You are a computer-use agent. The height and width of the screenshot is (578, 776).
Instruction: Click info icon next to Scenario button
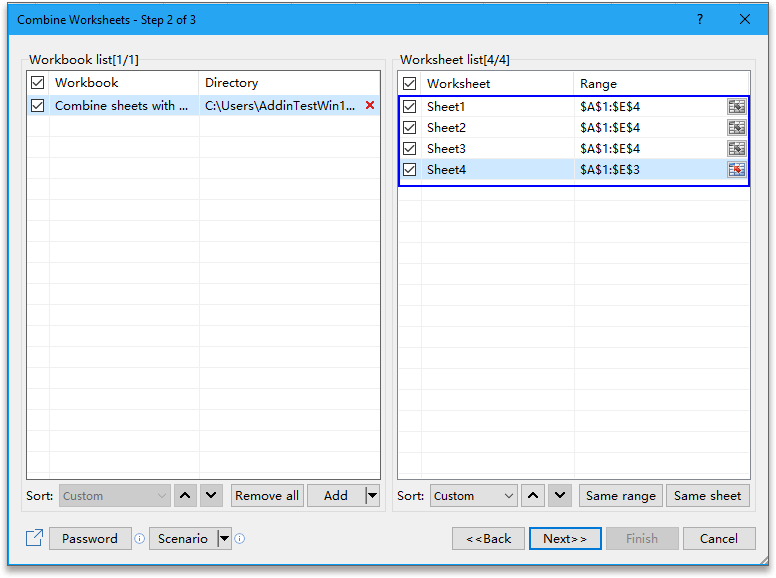pyautogui.click(x=240, y=538)
